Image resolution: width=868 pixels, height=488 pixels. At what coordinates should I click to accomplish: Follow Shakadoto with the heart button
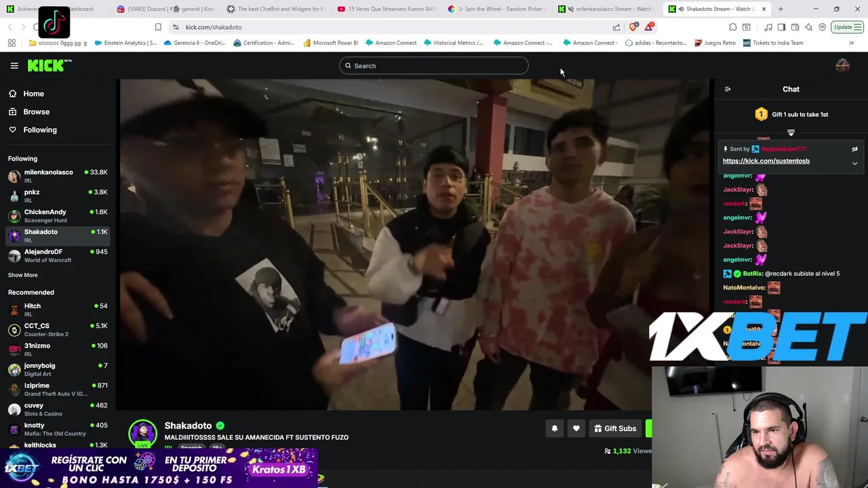pyautogui.click(x=576, y=428)
